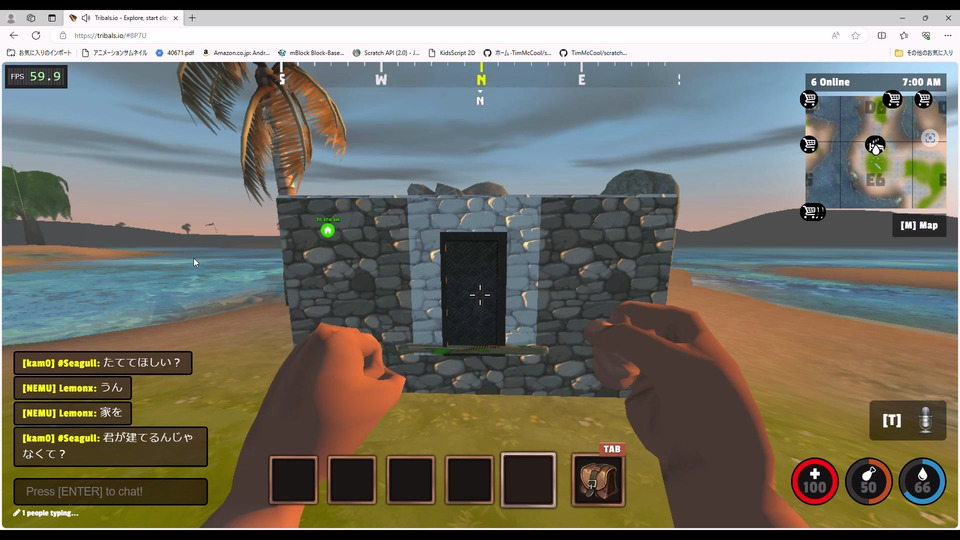Open the Scratch API (2.0) bookmark
960x540 pixels.
[x=386, y=53]
